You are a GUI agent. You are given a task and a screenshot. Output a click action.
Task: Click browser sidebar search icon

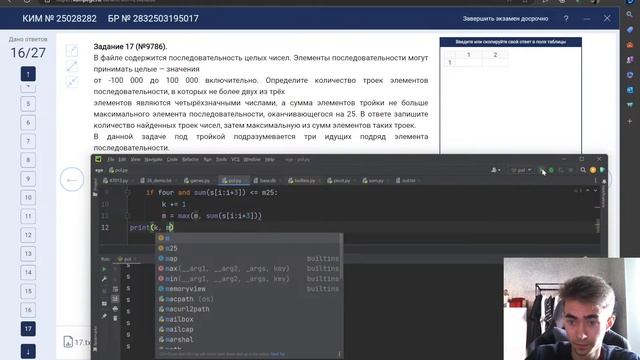coord(630,15)
